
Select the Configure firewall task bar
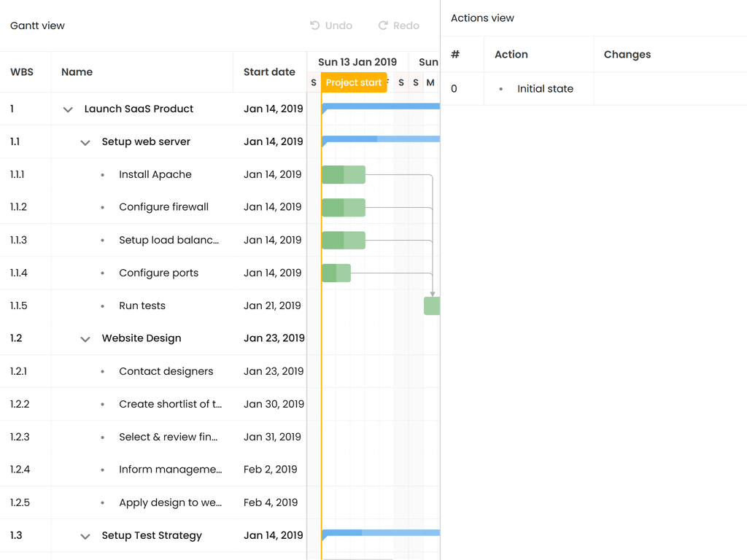[344, 208]
